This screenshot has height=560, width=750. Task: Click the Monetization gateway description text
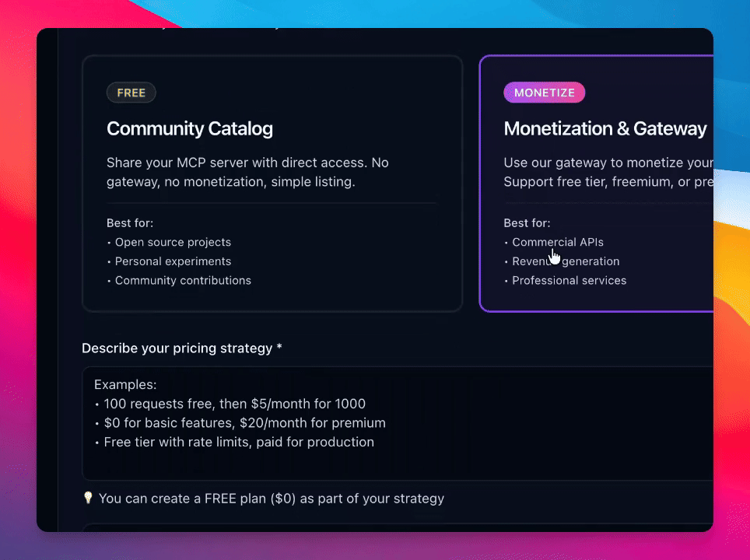[608, 172]
